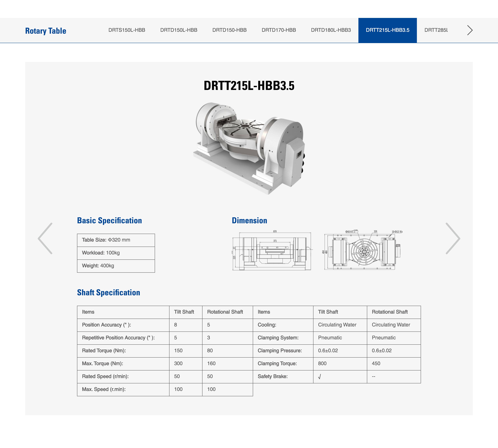
Task: Click the tab bar's right scroll arrow
Action: coord(469,30)
